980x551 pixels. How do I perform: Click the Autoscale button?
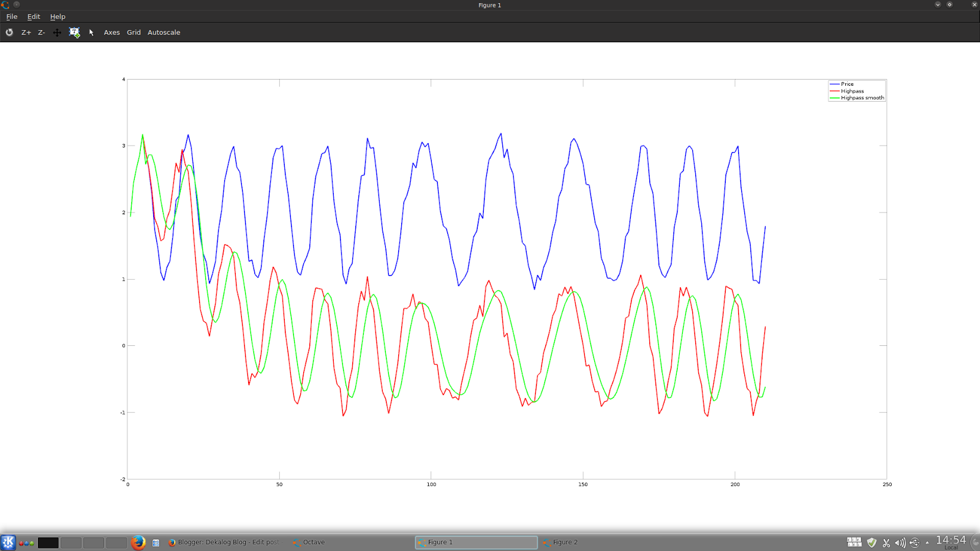pos(163,32)
